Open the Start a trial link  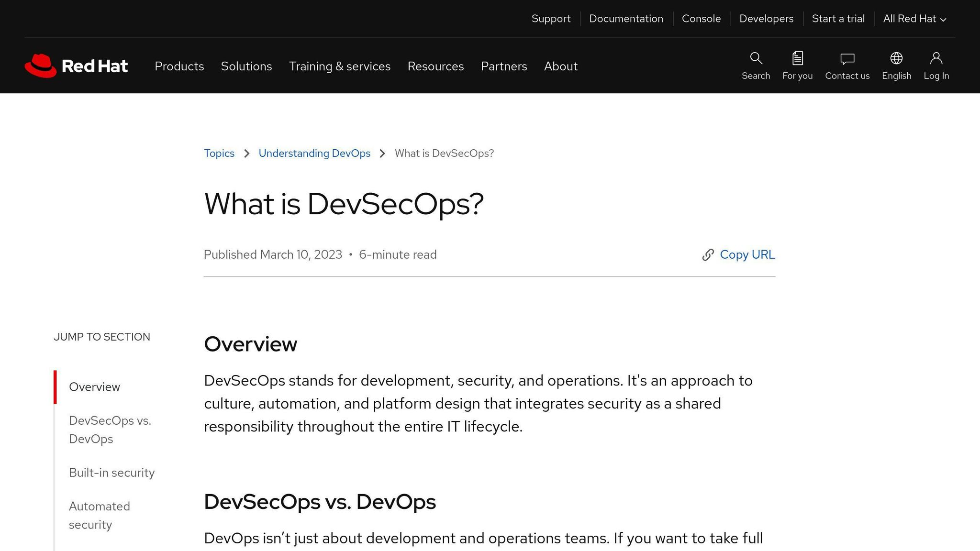coord(838,19)
